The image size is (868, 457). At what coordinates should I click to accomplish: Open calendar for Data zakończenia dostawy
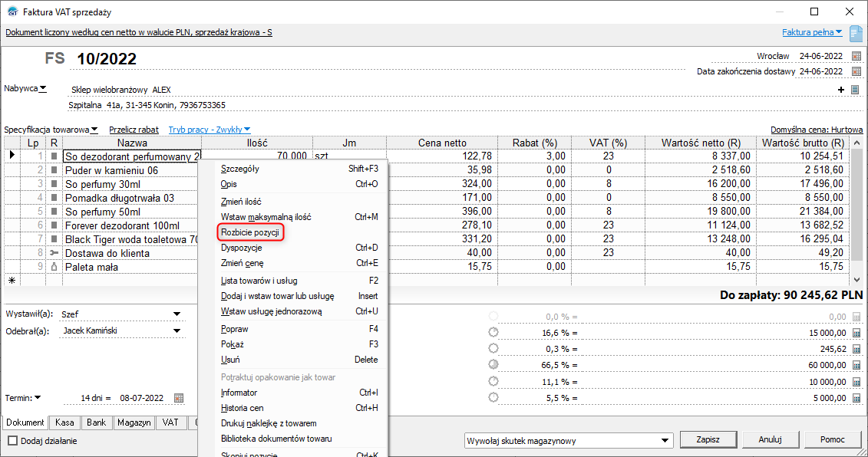856,71
